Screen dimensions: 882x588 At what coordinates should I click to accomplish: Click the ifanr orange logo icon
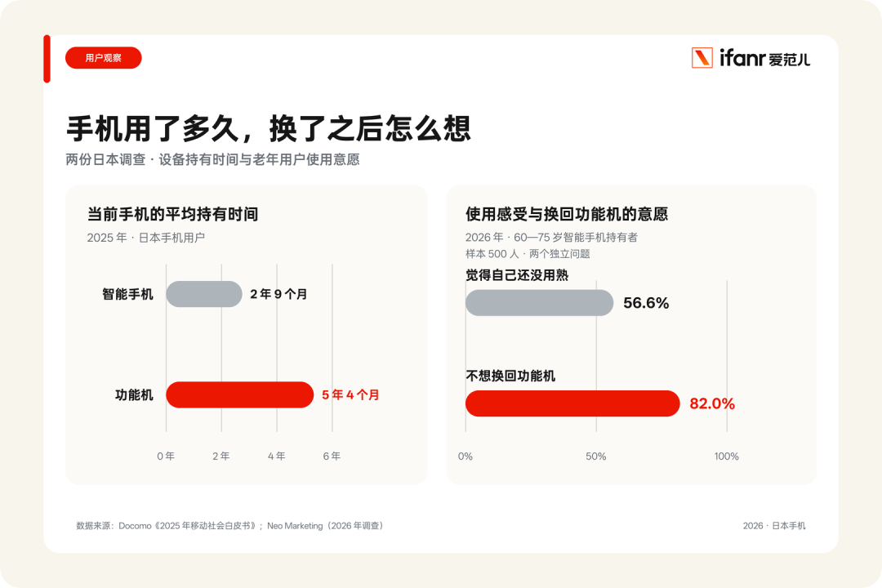pyautogui.click(x=702, y=58)
